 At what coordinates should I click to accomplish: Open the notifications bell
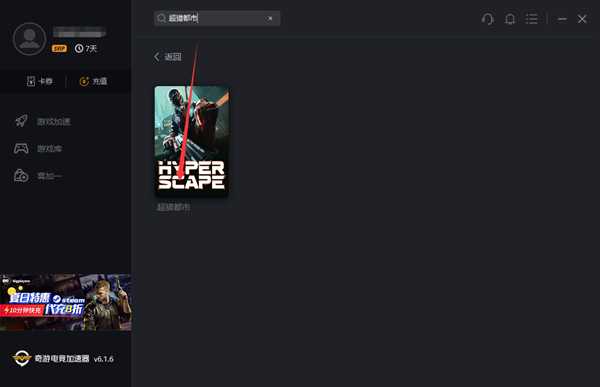coord(510,19)
